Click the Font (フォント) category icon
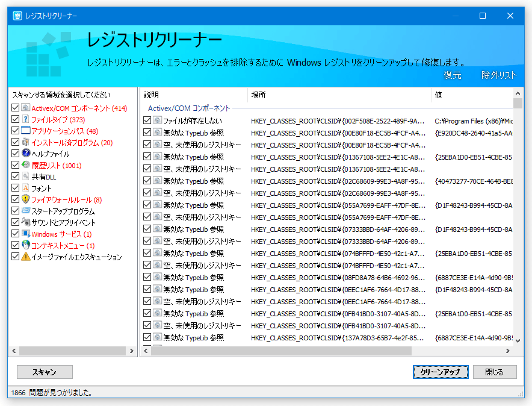This screenshot has width=532, height=406. point(26,188)
